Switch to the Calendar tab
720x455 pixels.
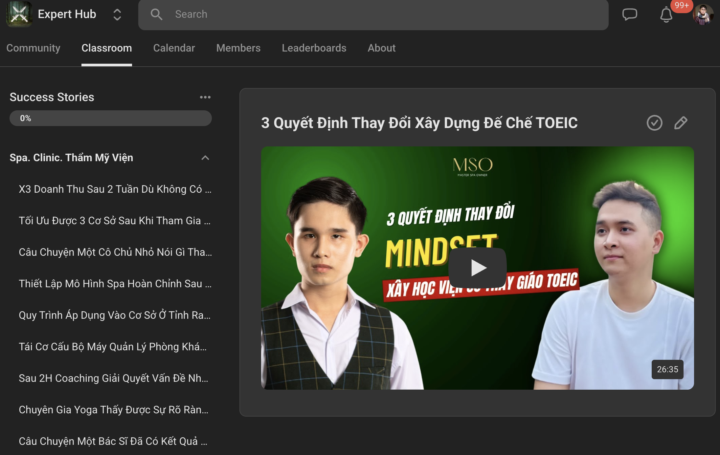(x=174, y=48)
